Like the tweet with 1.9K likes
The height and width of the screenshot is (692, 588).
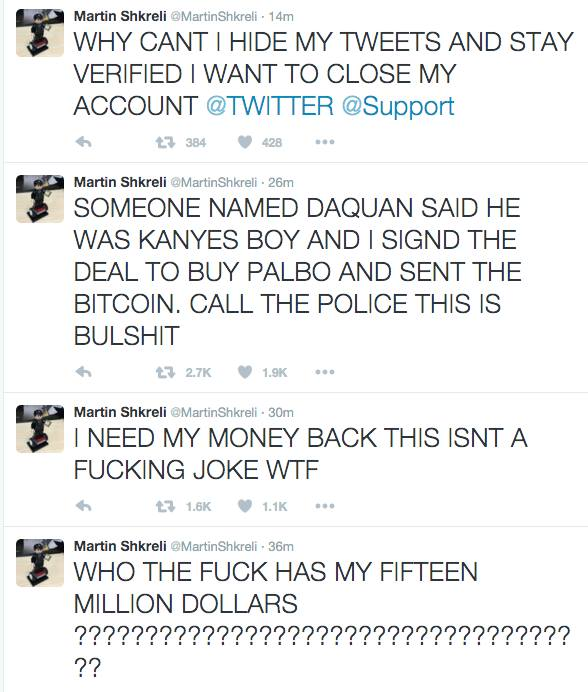click(245, 372)
